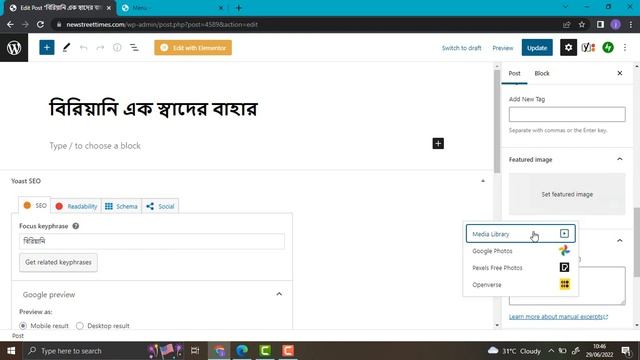Open the browser side panel icon
640x360 pixels.
pos(600,24)
